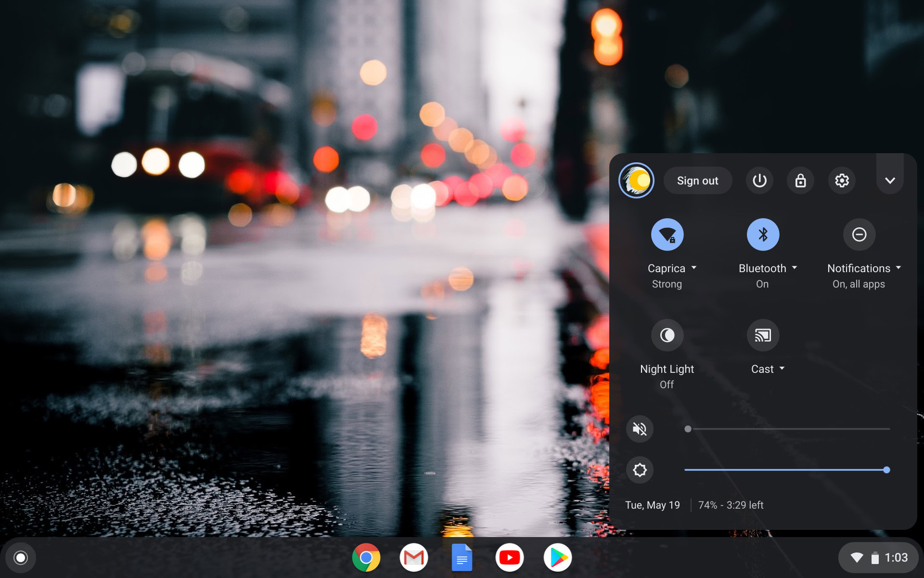Open Gmail app
Viewport: 924px width, 578px height.
pos(413,558)
